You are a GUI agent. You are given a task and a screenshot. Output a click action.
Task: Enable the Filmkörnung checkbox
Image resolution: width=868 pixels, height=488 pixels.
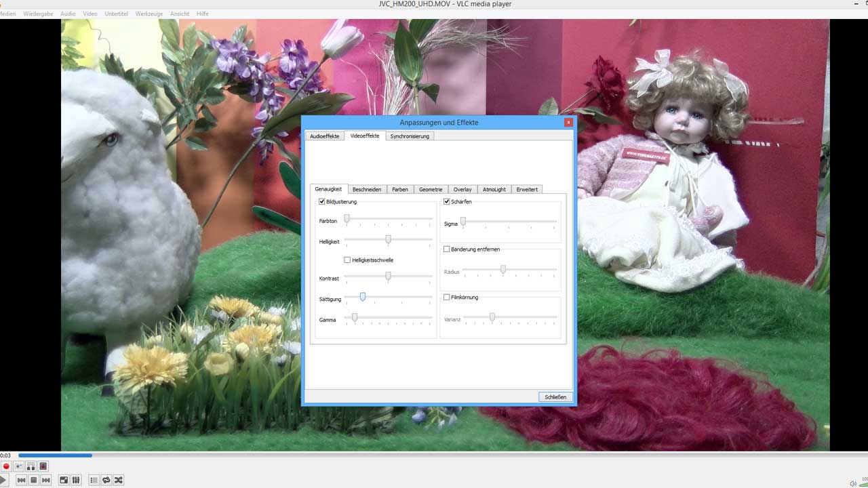click(x=447, y=297)
